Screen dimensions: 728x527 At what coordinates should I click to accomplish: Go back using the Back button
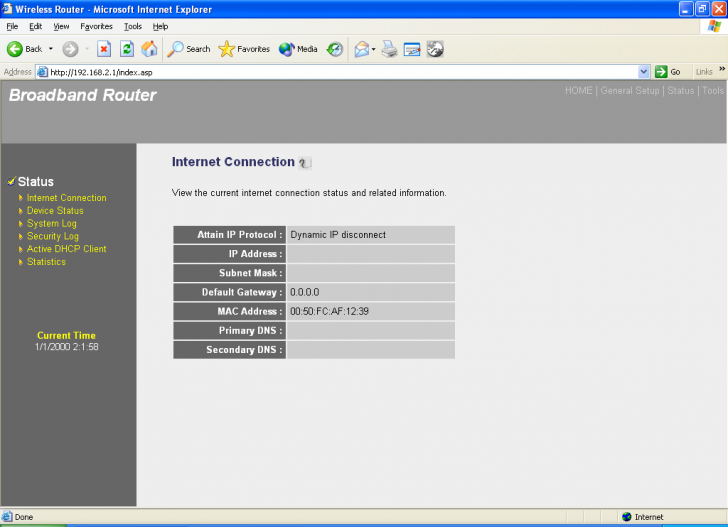(24, 49)
